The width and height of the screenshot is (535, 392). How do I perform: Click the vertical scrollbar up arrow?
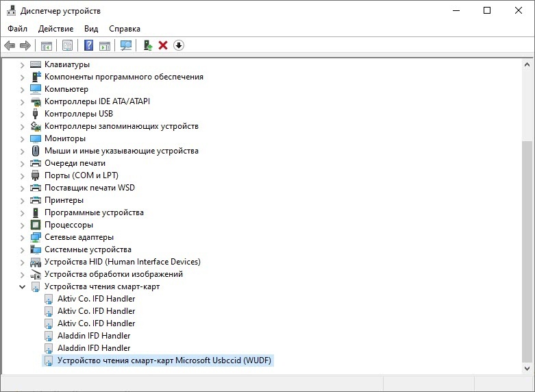[x=527, y=64]
